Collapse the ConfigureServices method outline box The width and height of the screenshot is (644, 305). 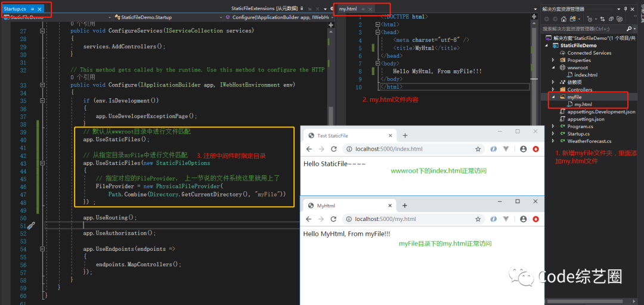42,31
